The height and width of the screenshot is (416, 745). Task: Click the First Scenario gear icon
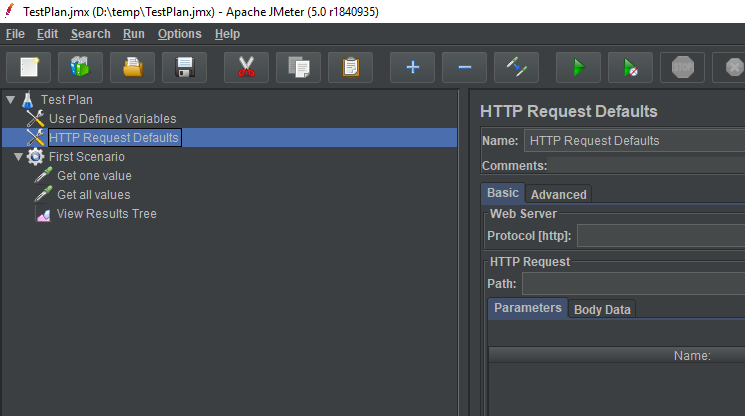[35, 157]
